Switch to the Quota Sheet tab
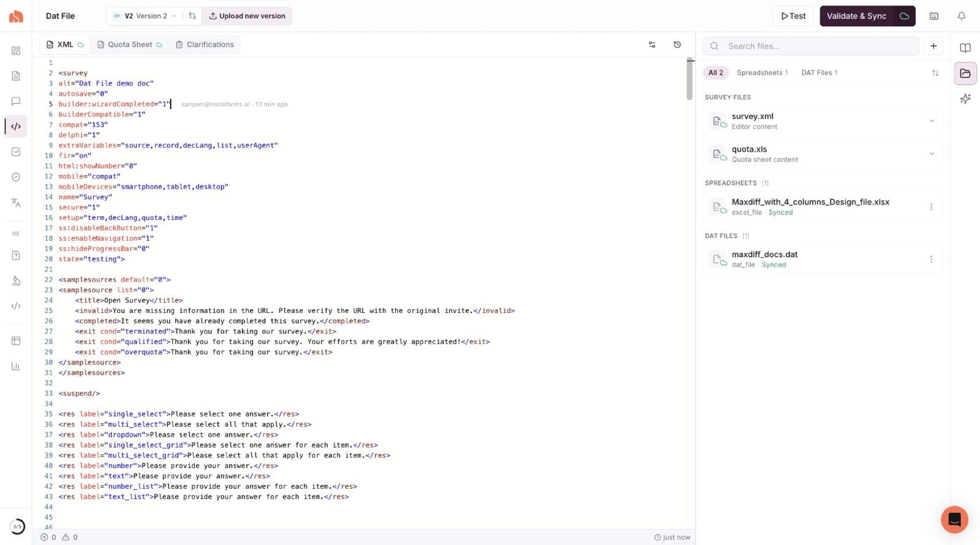 coord(130,45)
